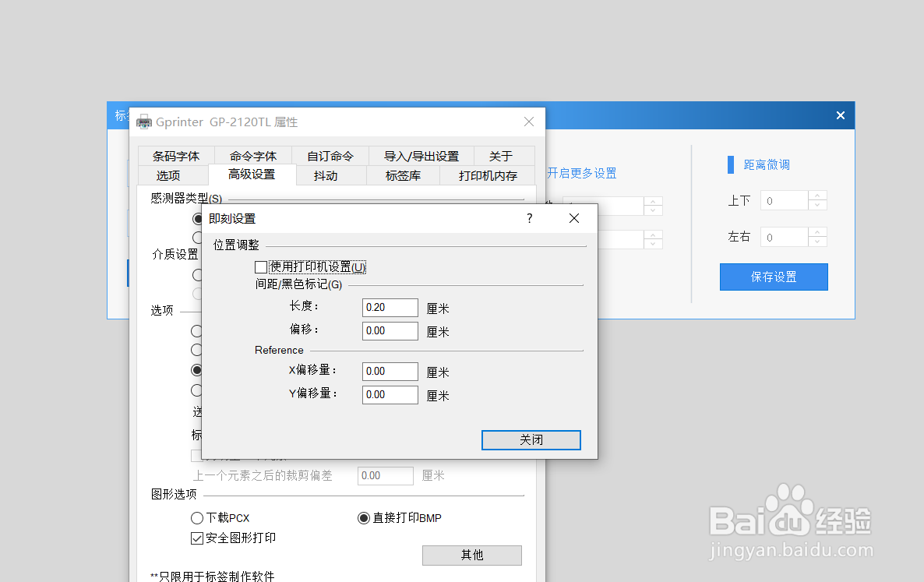Increase the 上下 value with the up arrow
924x582 pixels.
click(x=817, y=196)
